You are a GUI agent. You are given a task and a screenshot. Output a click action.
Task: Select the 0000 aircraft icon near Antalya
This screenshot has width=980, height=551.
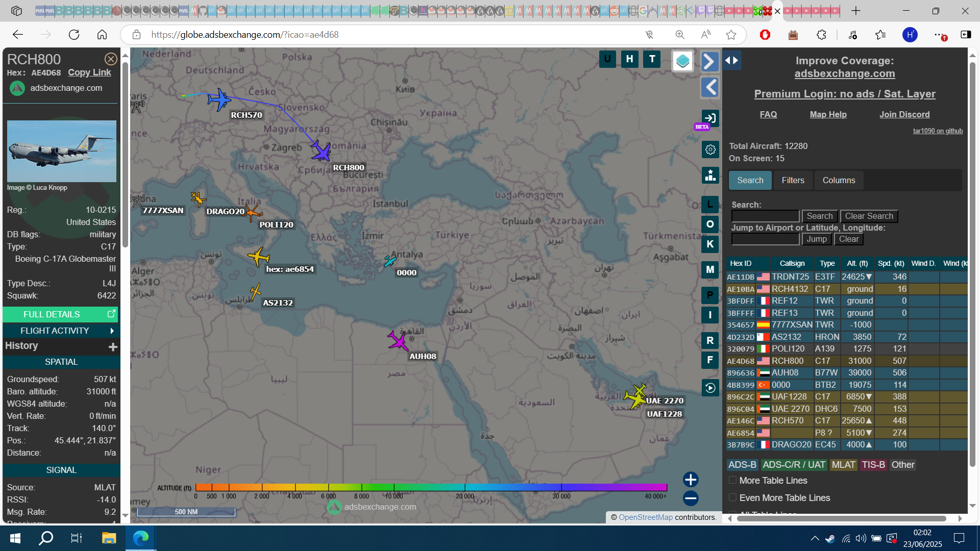click(390, 261)
